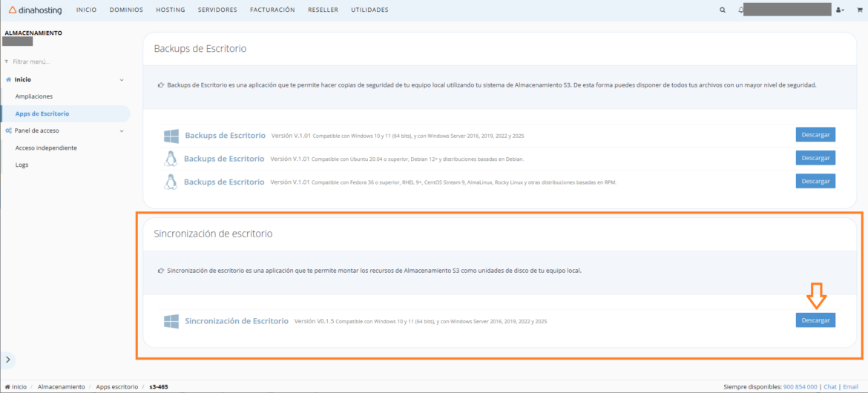Click the Inicio home icon in sidebar
Viewport: 868px width, 393px height.
[8, 79]
